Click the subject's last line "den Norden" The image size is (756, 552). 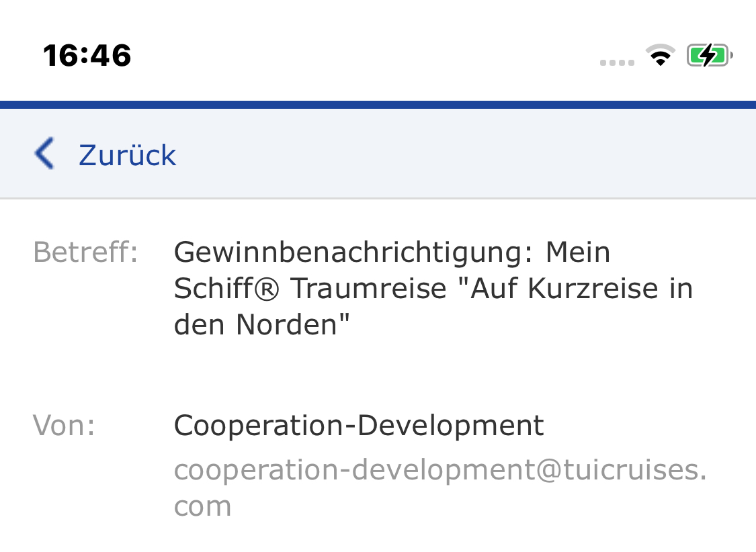[x=262, y=325]
